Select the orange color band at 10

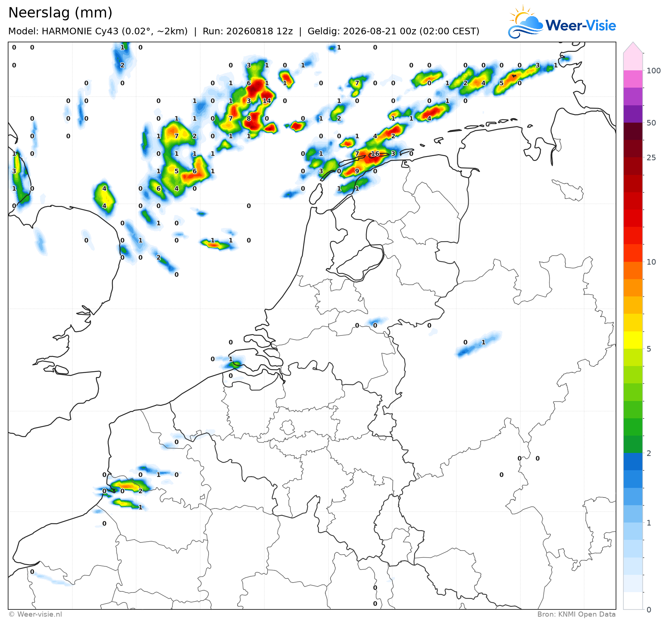point(633,271)
